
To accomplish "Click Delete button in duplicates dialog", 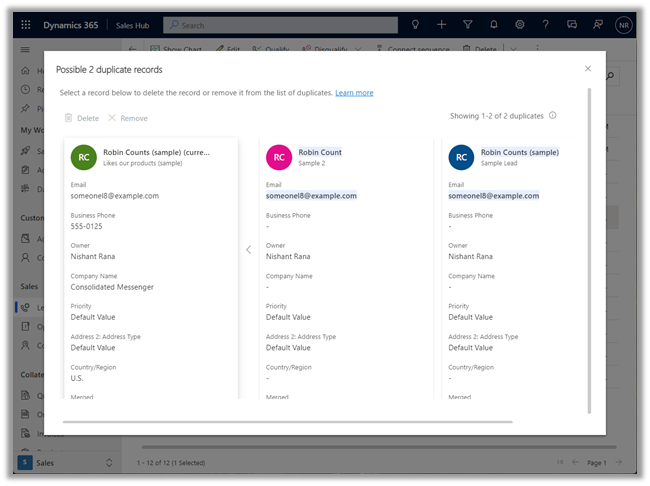I will [x=81, y=118].
